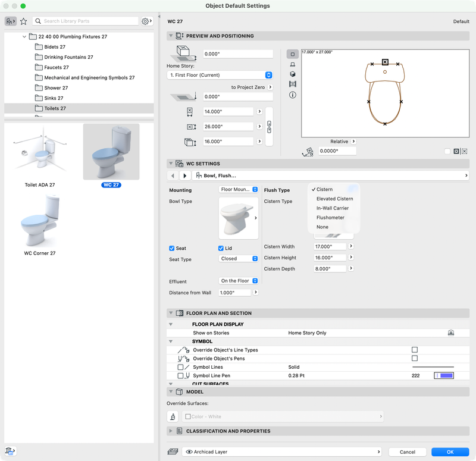The height and width of the screenshot is (461, 476).
Task: Click the Symbol Line Pen color swatch
Action: (444, 375)
